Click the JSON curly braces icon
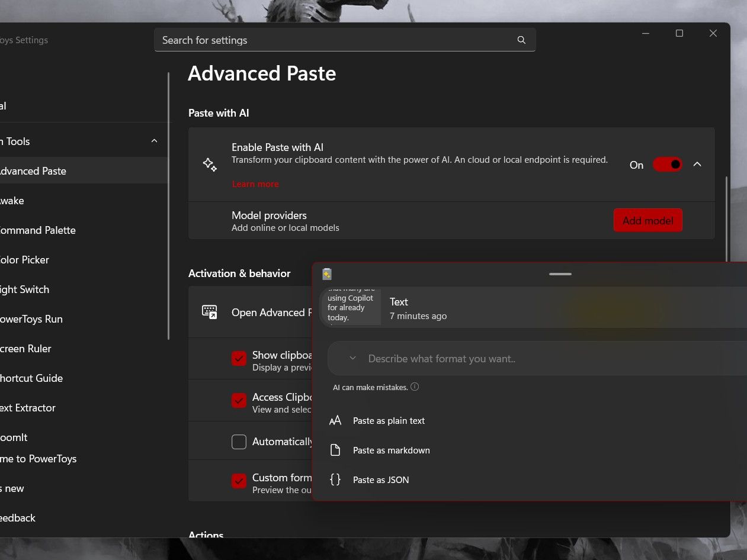Image resolution: width=747 pixels, height=560 pixels. [x=335, y=480]
